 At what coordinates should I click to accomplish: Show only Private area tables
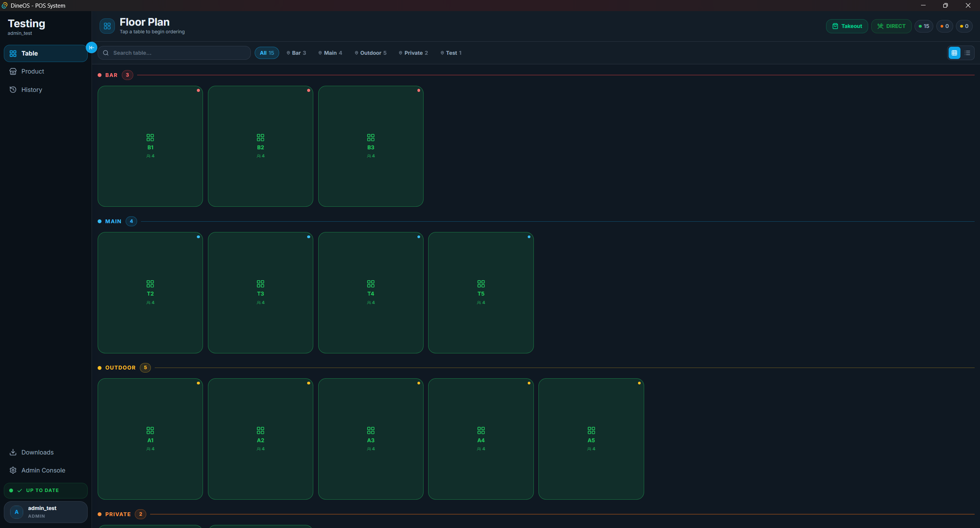click(414, 53)
